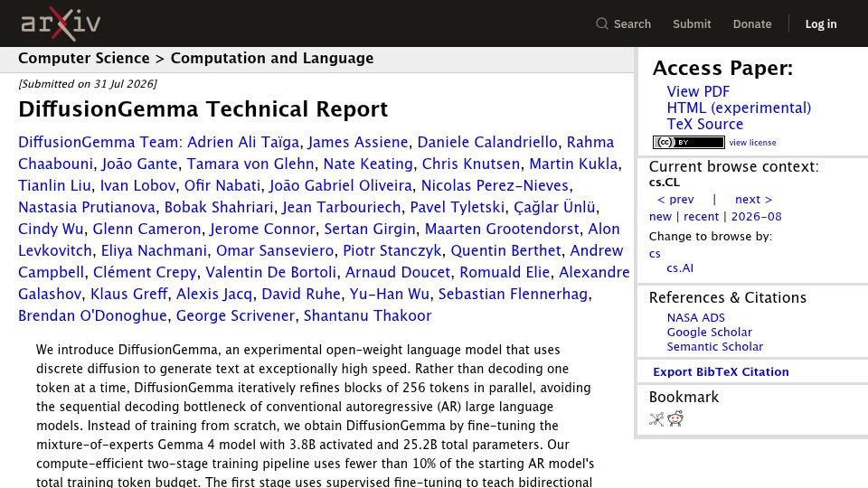
Task: Click author Maarten Grootendorst
Action: pos(502,229)
